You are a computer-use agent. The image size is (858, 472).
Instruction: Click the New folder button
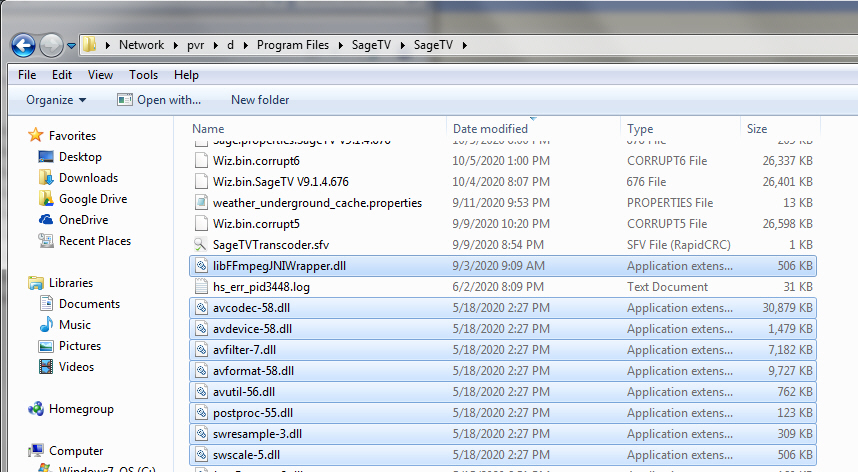pyautogui.click(x=260, y=100)
